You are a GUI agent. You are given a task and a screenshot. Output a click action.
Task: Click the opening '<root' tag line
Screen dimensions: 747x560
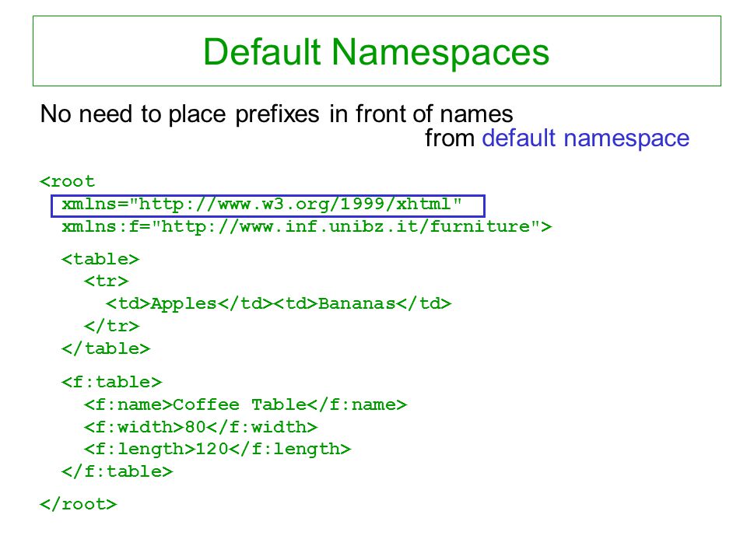coord(67,181)
